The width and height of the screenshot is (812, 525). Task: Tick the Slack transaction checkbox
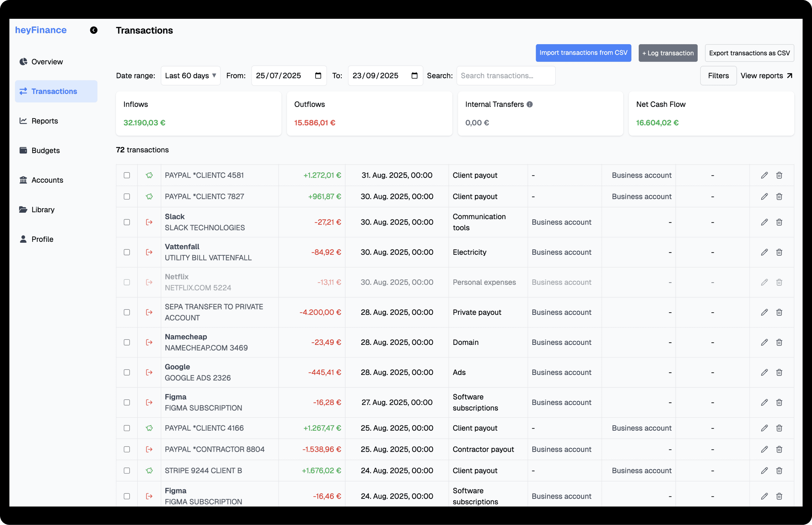127,222
